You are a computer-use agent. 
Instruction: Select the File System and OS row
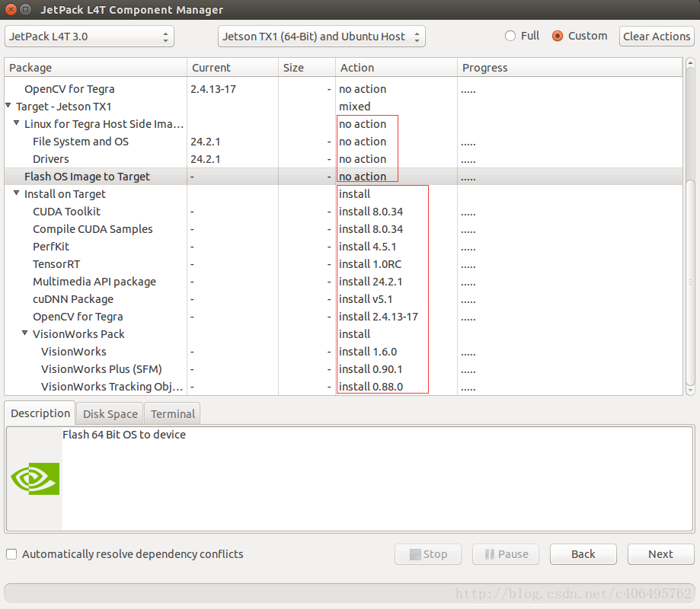click(x=344, y=142)
